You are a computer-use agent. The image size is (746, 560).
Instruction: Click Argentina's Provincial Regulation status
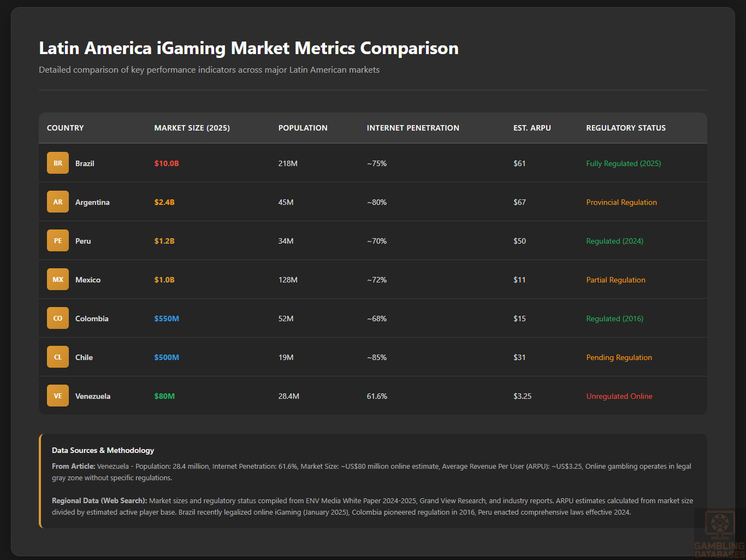(x=621, y=202)
